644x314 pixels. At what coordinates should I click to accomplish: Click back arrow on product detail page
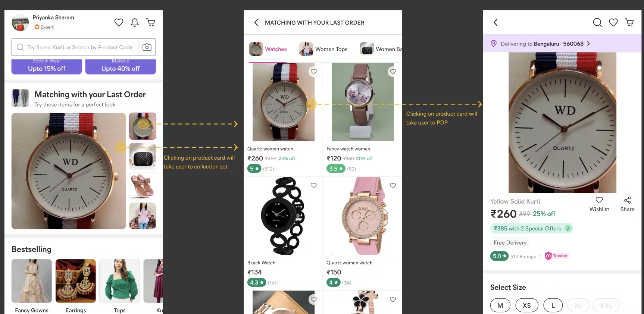495,23
